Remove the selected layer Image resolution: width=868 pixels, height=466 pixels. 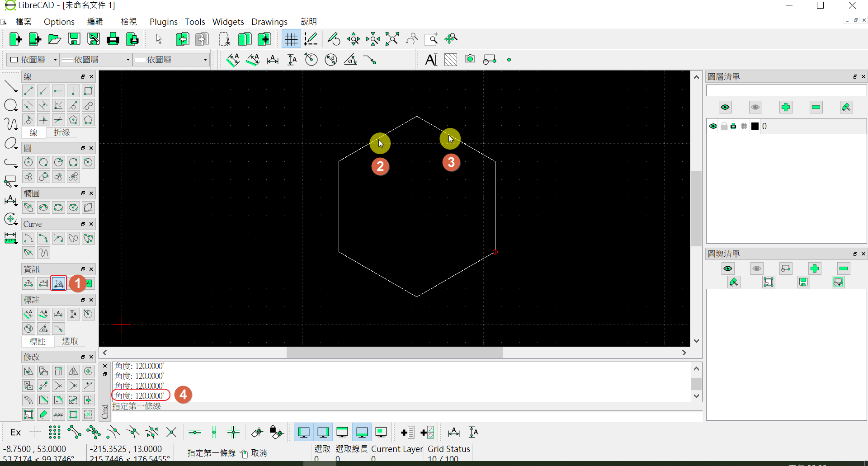click(816, 107)
